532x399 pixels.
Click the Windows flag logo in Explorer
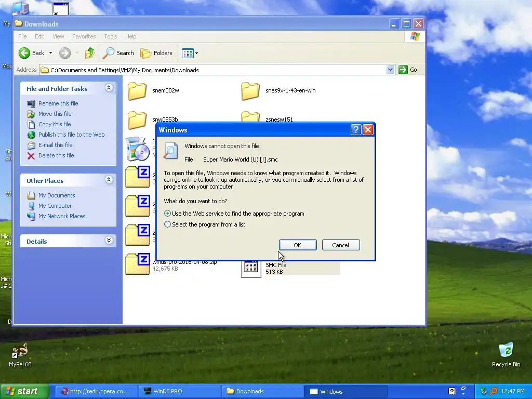[415, 36]
